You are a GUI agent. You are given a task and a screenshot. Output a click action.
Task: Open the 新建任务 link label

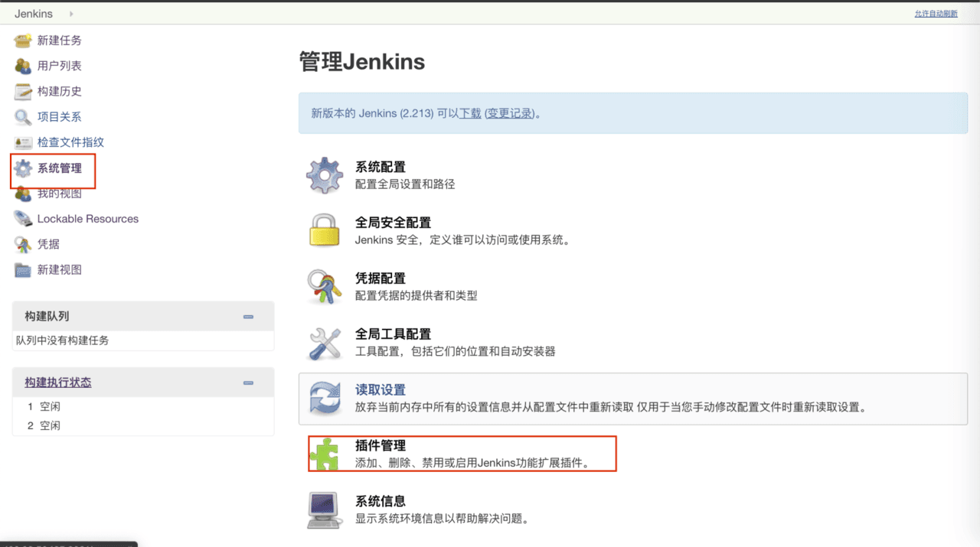(x=60, y=41)
